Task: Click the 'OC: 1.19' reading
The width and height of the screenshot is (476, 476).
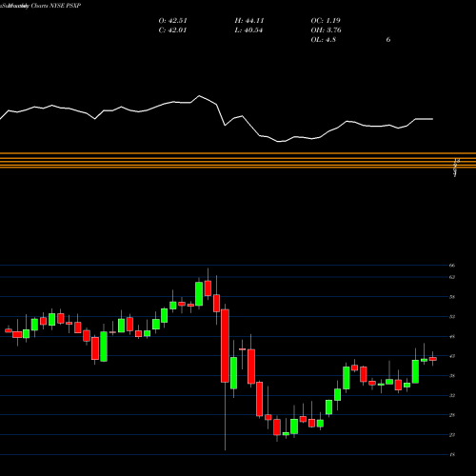Action: pyautogui.click(x=326, y=21)
